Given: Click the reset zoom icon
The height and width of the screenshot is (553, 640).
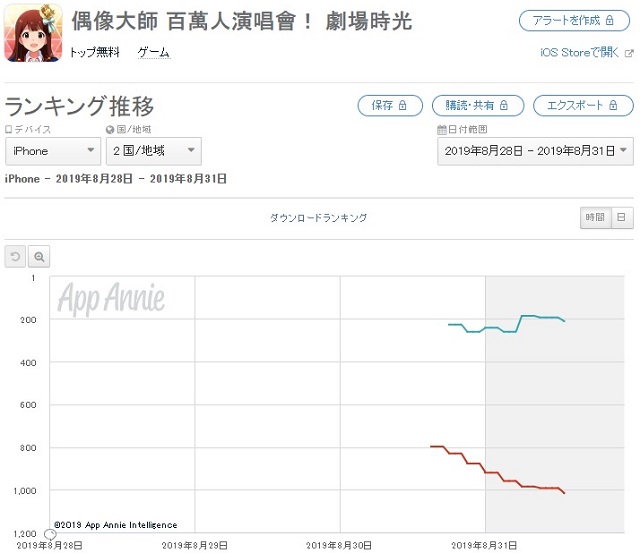Looking at the screenshot, I should pyautogui.click(x=16, y=256).
